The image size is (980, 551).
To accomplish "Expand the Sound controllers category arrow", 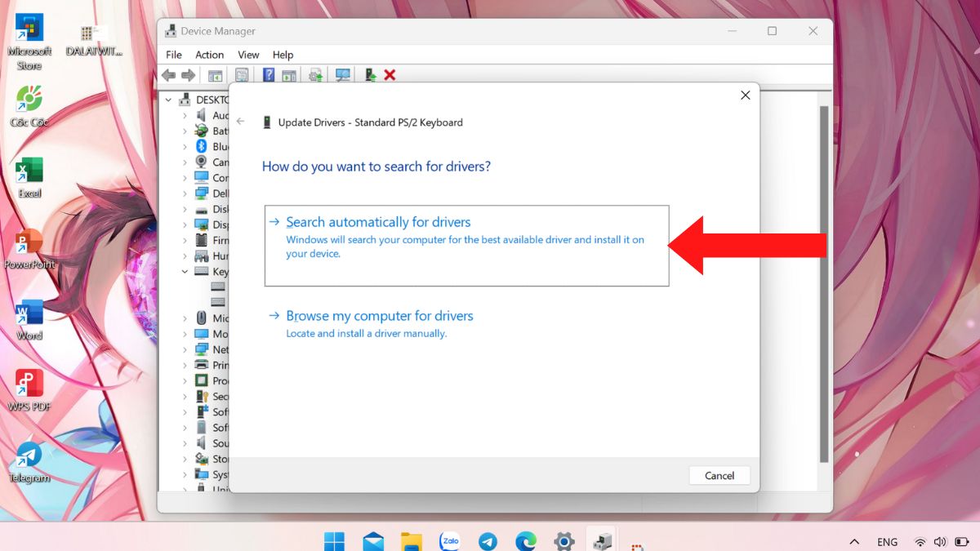I will tap(185, 443).
